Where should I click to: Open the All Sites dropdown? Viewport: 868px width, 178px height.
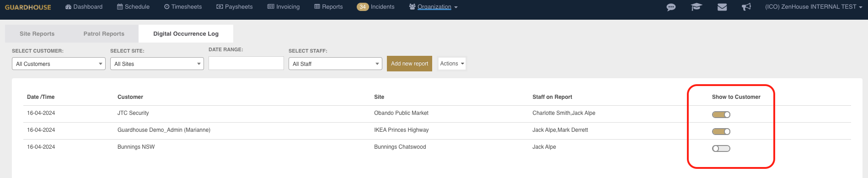(157, 64)
